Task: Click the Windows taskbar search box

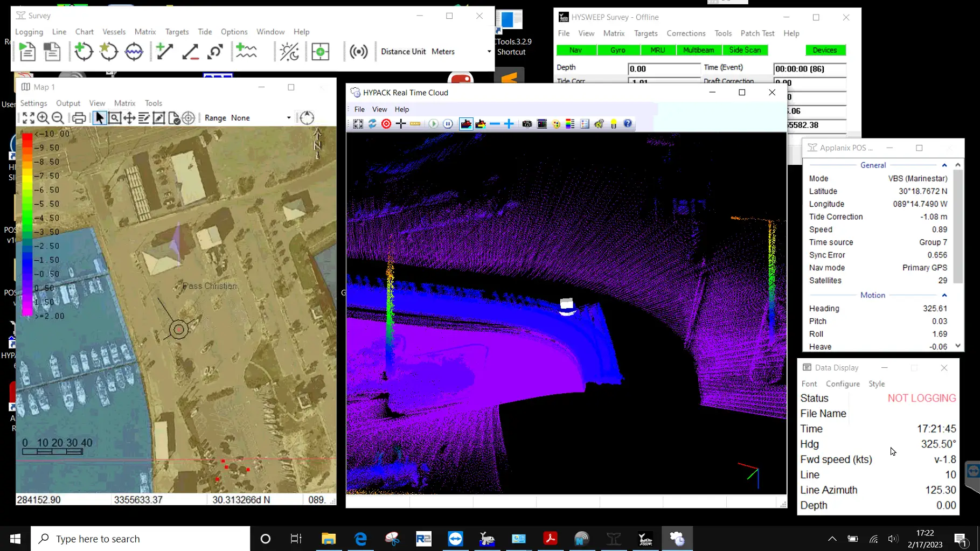Action: point(141,539)
